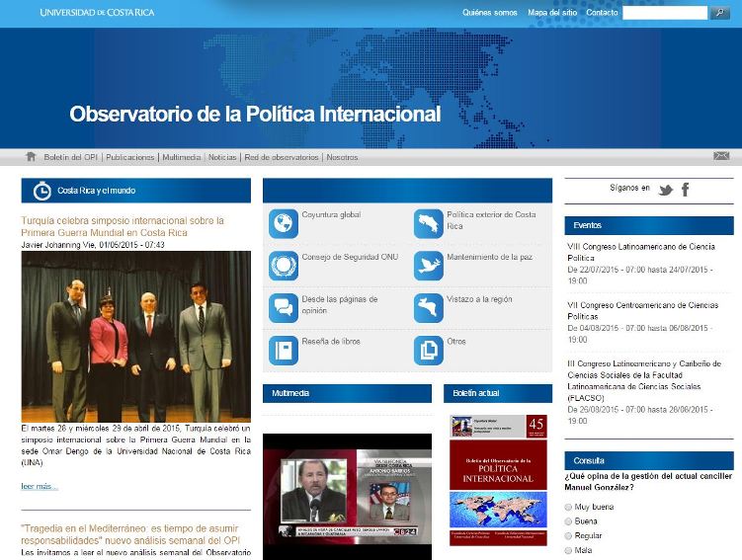
Task: Click the Consulta section header
Action: (x=649, y=460)
